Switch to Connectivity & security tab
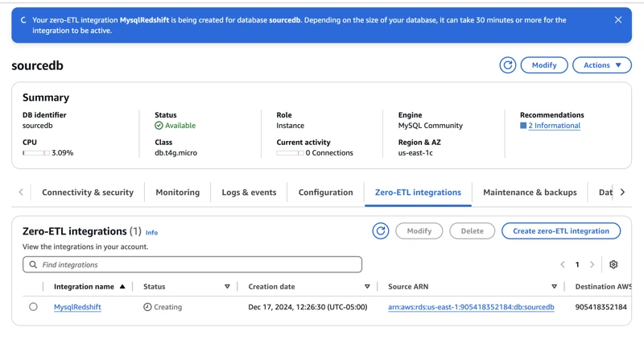The height and width of the screenshot is (340, 644). coord(88,192)
